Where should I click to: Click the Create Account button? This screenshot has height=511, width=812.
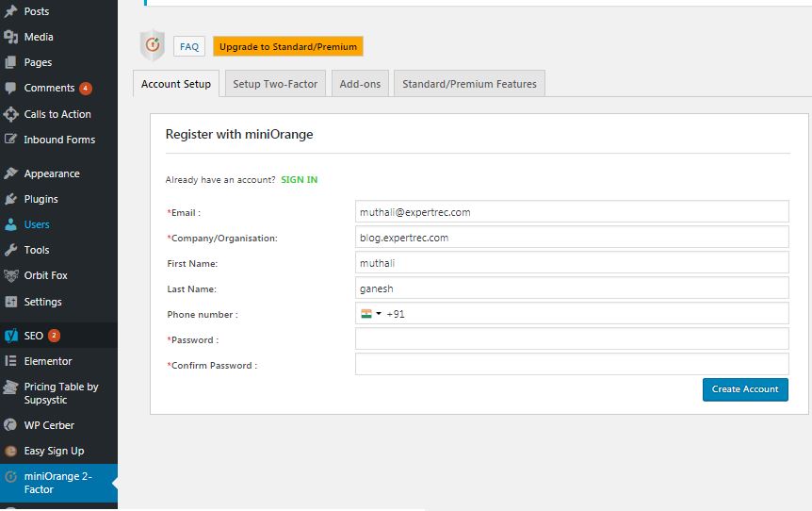coord(745,389)
